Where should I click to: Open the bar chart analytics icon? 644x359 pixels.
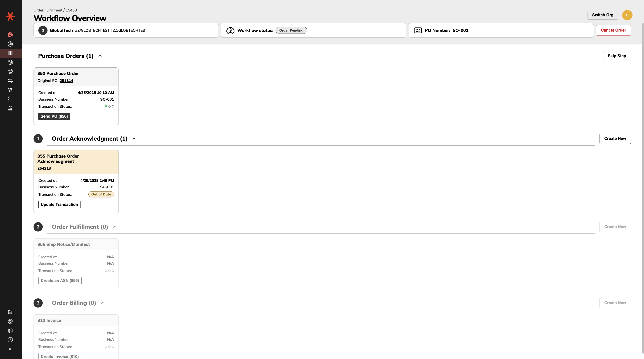10,44
